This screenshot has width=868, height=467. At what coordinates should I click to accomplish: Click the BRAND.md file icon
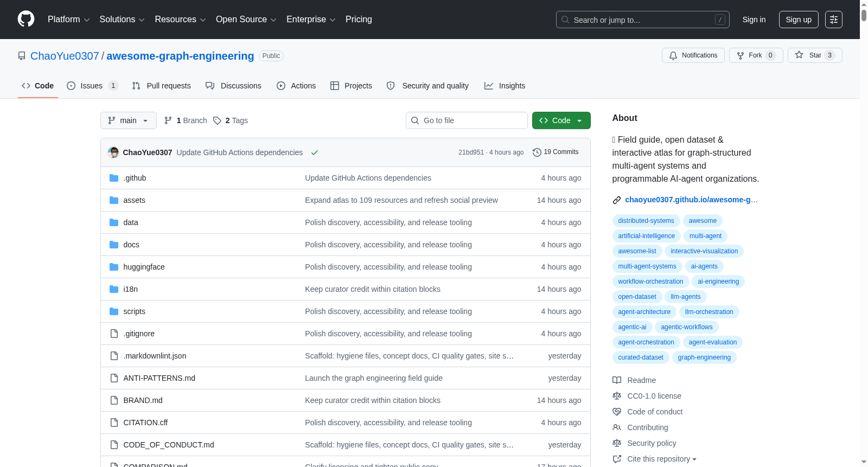(x=114, y=400)
